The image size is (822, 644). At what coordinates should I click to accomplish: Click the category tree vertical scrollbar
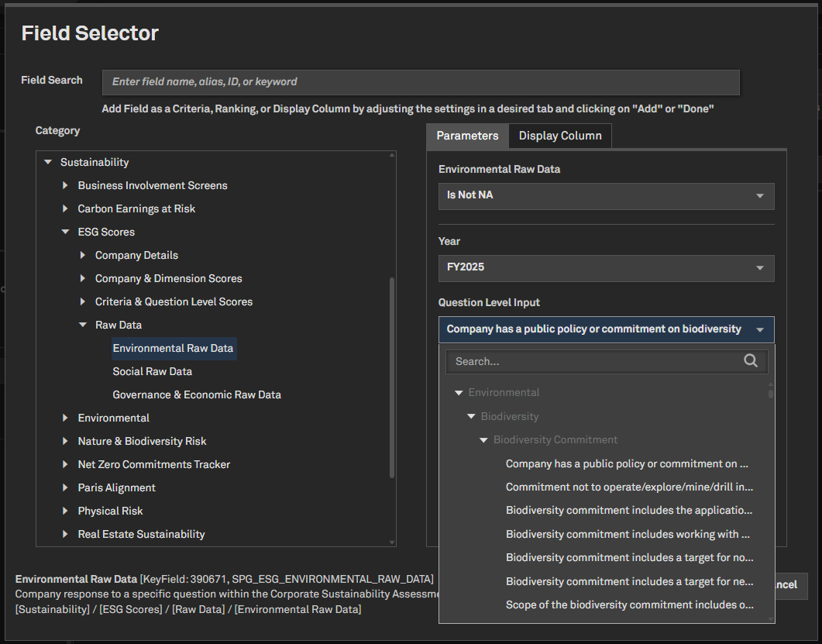pyautogui.click(x=391, y=377)
